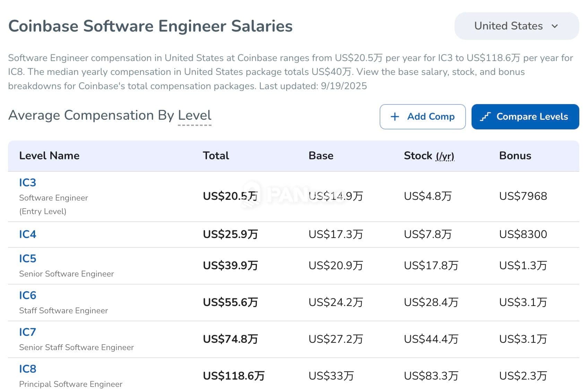Click the Bonus column header
The image size is (588, 390).
(x=515, y=155)
